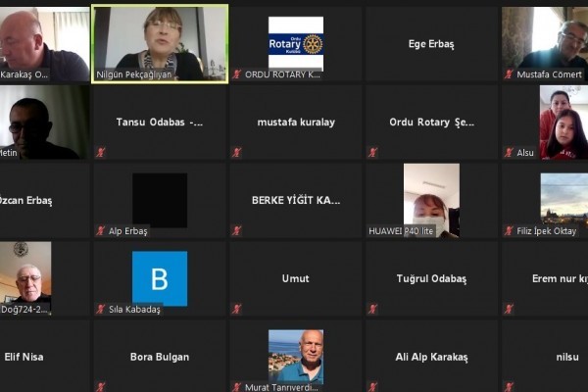
Task: Click the Murat Tanrıverdi... name label
Action: (x=281, y=387)
